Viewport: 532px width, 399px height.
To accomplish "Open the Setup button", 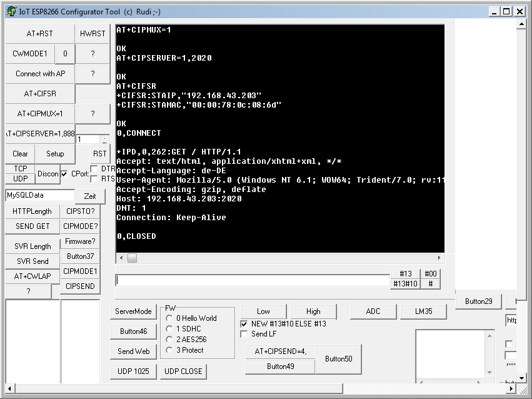I will pos(55,154).
